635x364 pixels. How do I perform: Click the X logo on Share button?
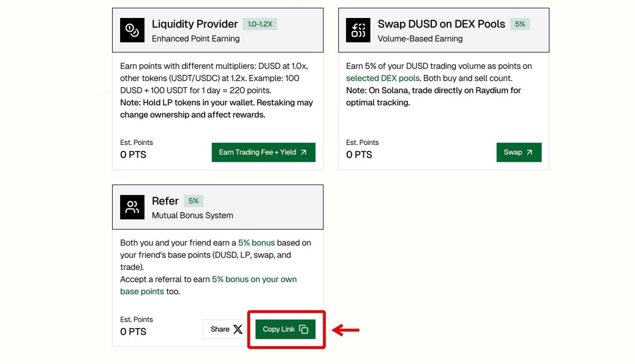click(x=238, y=329)
